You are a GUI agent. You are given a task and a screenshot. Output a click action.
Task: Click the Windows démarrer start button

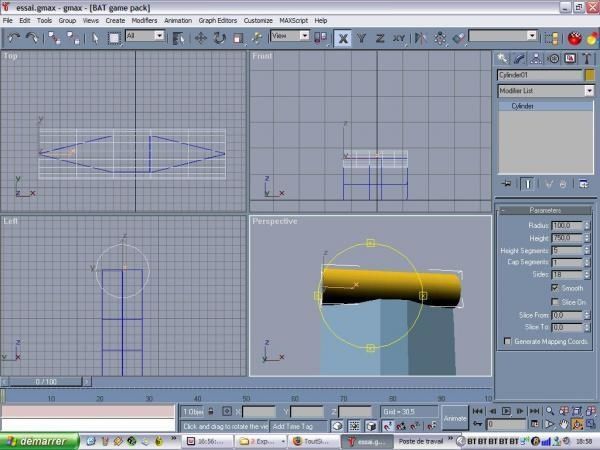pyautogui.click(x=39, y=441)
